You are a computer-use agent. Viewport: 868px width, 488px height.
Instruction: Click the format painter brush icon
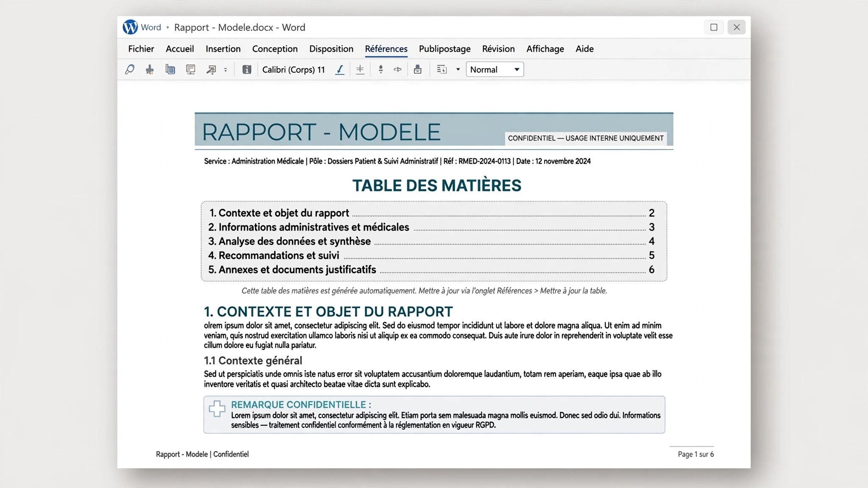[x=150, y=69]
